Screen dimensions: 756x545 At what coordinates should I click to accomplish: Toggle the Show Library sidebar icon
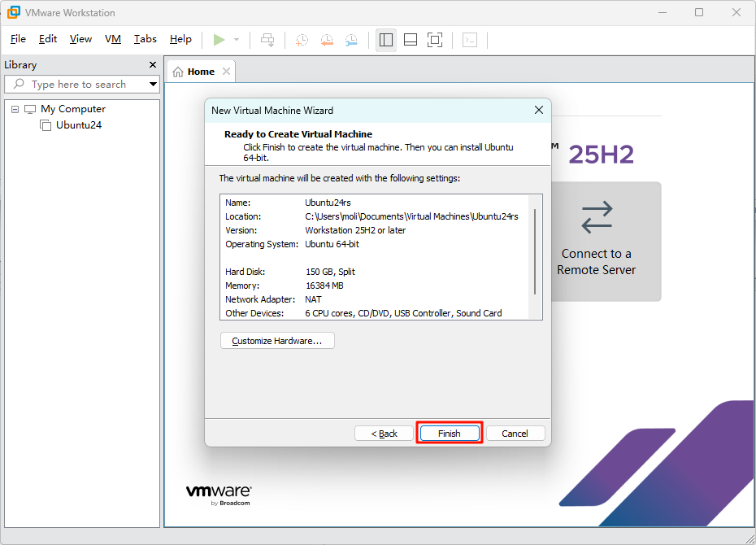click(385, 40)
